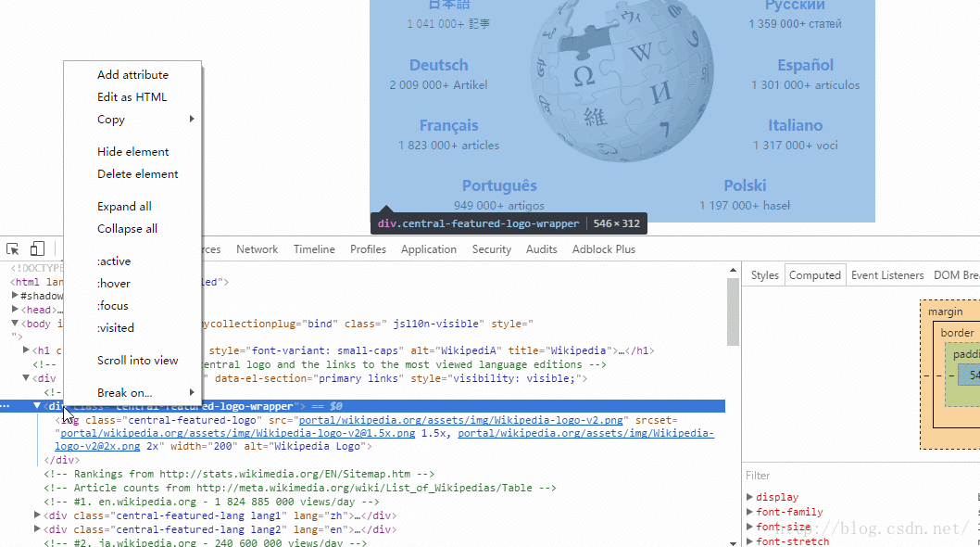Toggle the :active pseudo-state
The width and height of the screenshot is (980, 547).
pyautogui.click(x=132, y=261)
